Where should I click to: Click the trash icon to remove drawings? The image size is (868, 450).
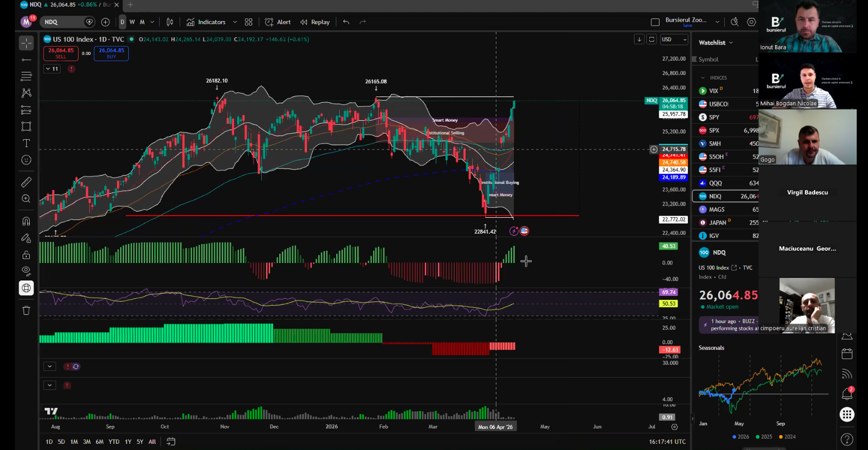pyautogui.click(x=26, y=310)
